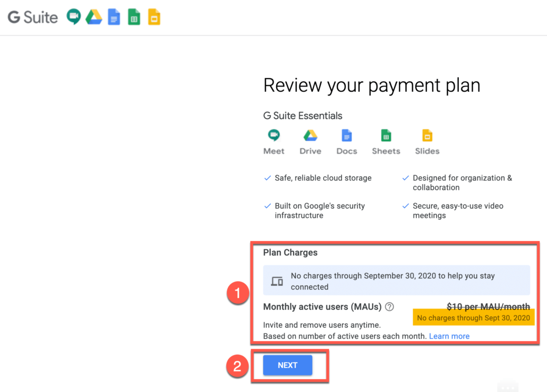Click the Docs icon in the header
Viewport: 547px width, 392px height.
pyautogui.click(x=114, y=17)
